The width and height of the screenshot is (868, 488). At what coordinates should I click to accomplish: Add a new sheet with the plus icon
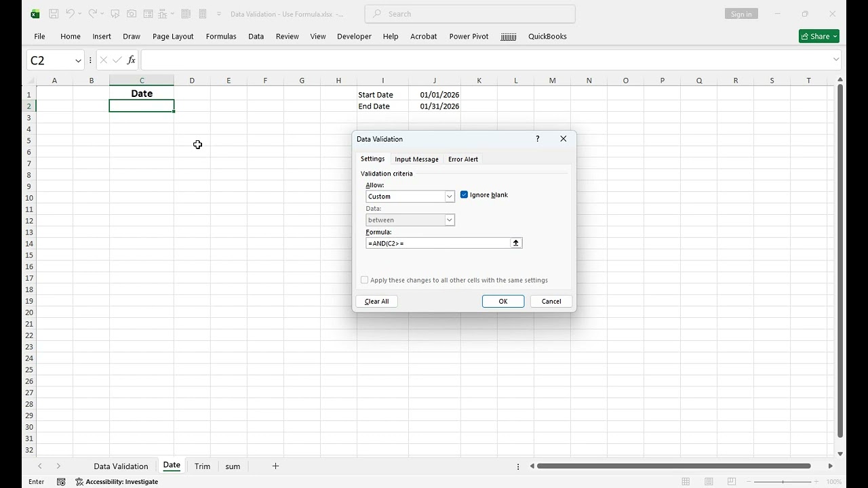point(275,466)
